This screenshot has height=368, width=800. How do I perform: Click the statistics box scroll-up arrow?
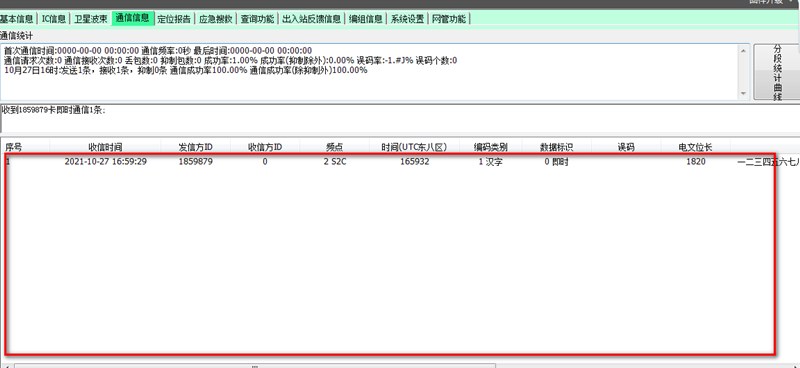coord(743,50)
